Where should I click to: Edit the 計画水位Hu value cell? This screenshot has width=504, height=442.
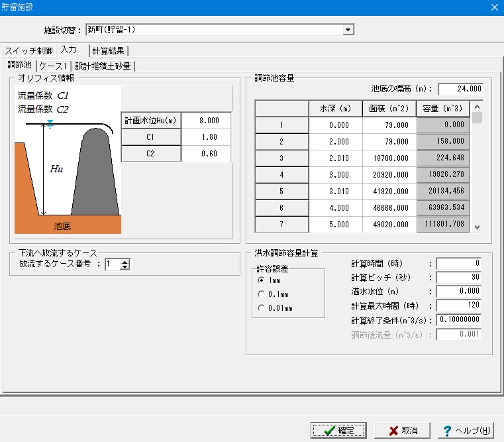(x=206, y=121)
